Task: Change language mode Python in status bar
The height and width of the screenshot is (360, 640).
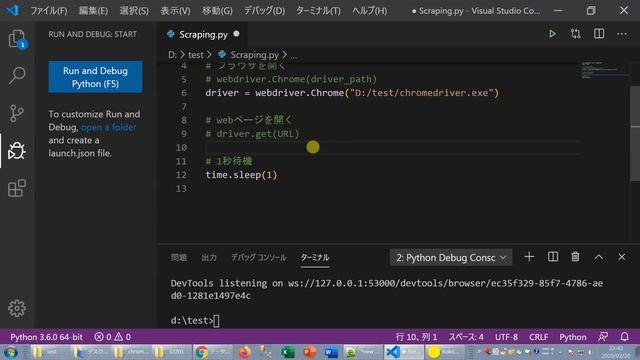Action: tap(573, 337)
